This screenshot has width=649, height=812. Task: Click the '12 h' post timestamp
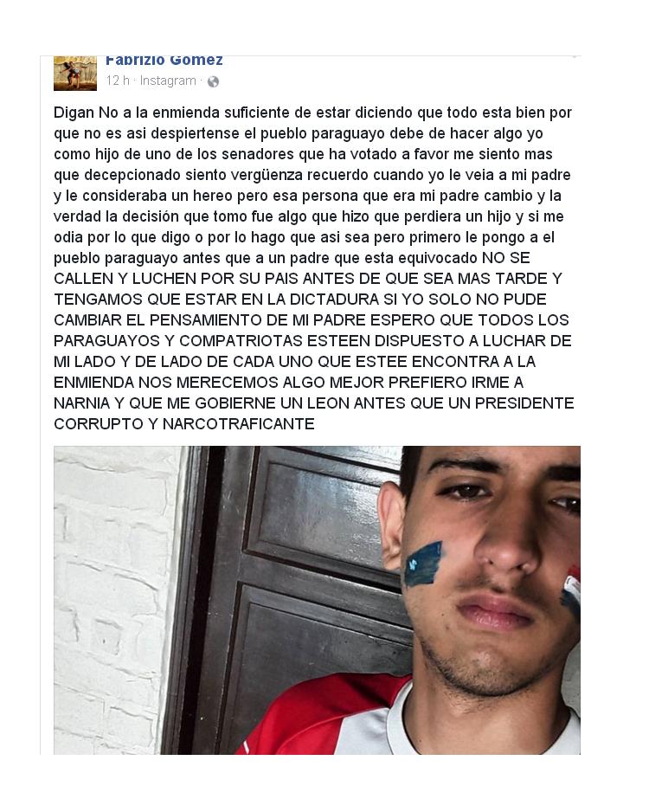pyautogui.click(x=118, y=81)
